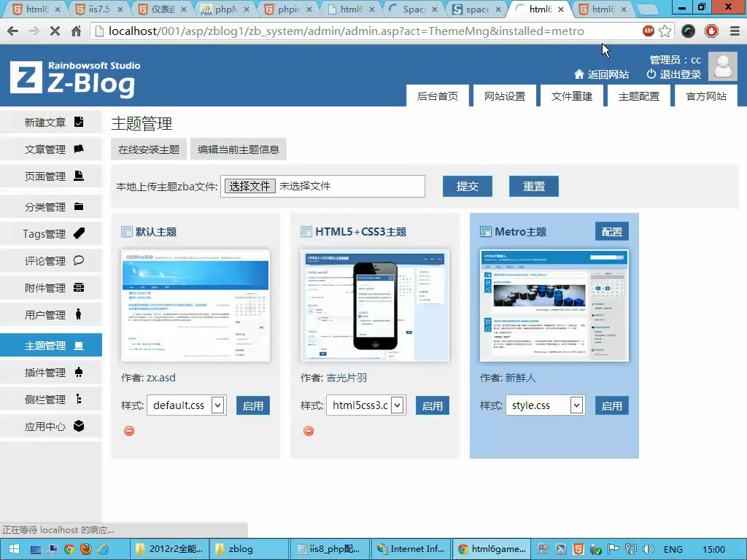The image size is (747, 560).
Task: Click the 提交 submit button
Action: tap(468, 186)
